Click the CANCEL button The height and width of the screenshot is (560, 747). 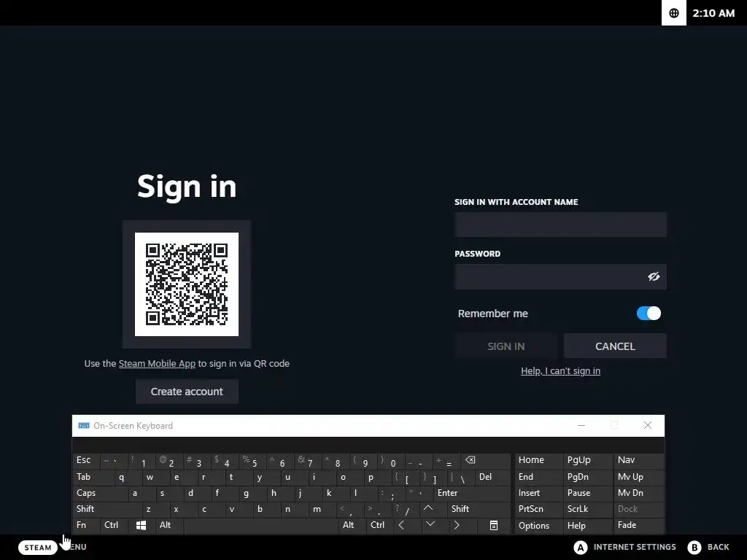615,346
